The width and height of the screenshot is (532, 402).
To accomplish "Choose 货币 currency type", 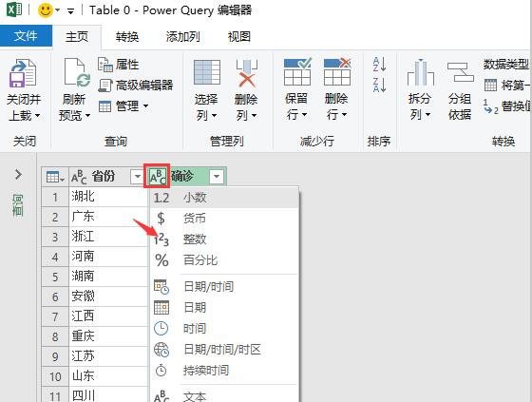I will 224,219.
